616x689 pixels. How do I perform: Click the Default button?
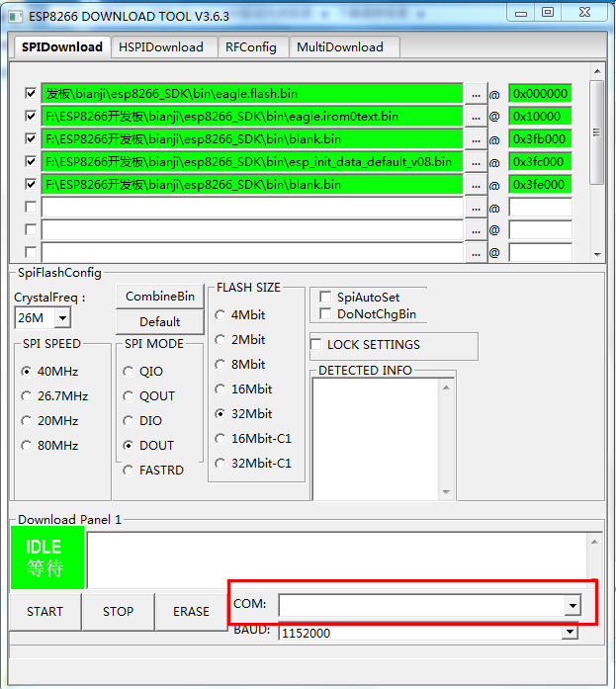(160, 322)
